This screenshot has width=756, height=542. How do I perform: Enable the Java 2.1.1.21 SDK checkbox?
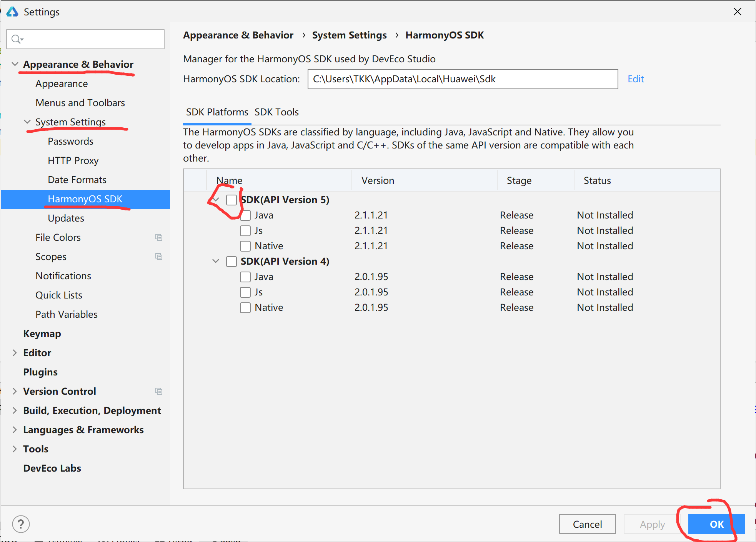246,215
